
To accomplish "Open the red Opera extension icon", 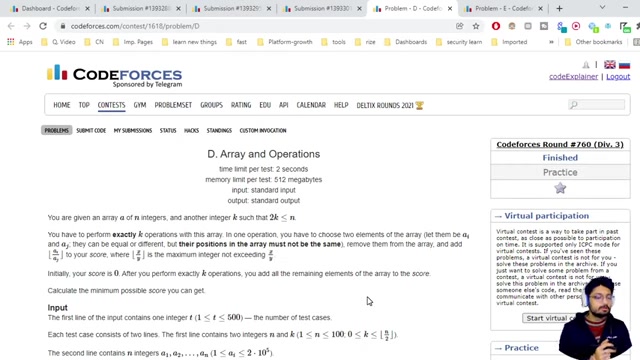I will (x=496, y=26).
